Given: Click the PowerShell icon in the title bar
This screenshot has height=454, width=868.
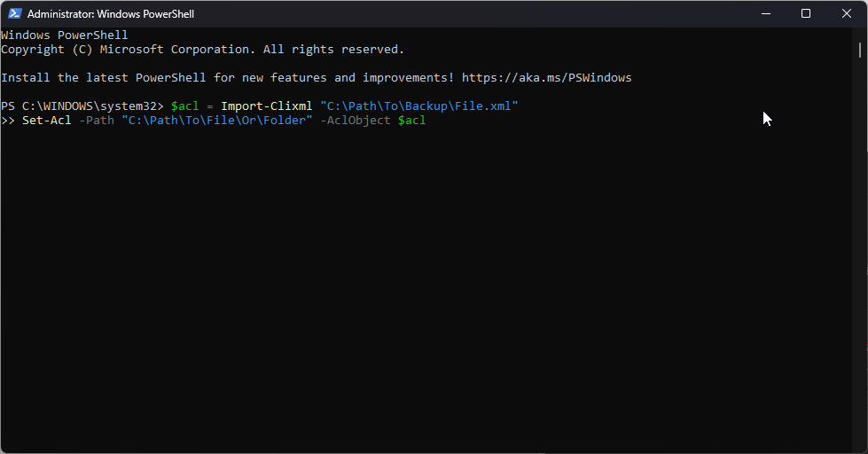Looking at the screenshot, I should 13,14.
